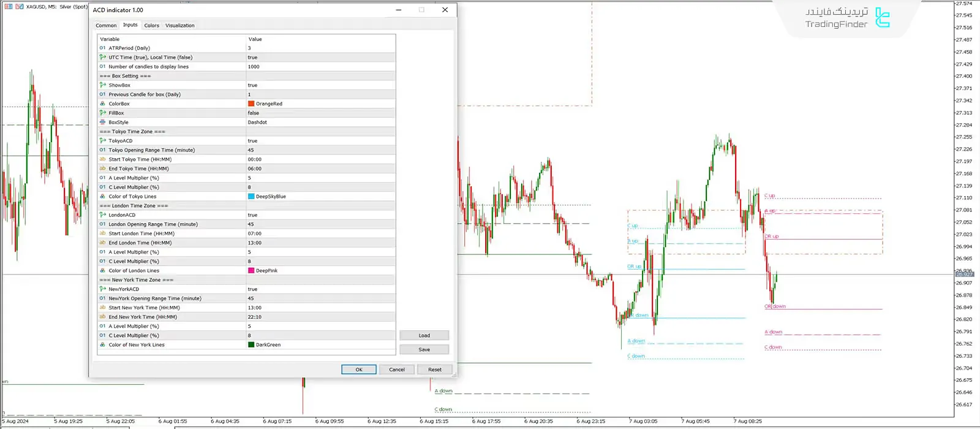
Task: Click the Load button
Action: click(424, 335)
